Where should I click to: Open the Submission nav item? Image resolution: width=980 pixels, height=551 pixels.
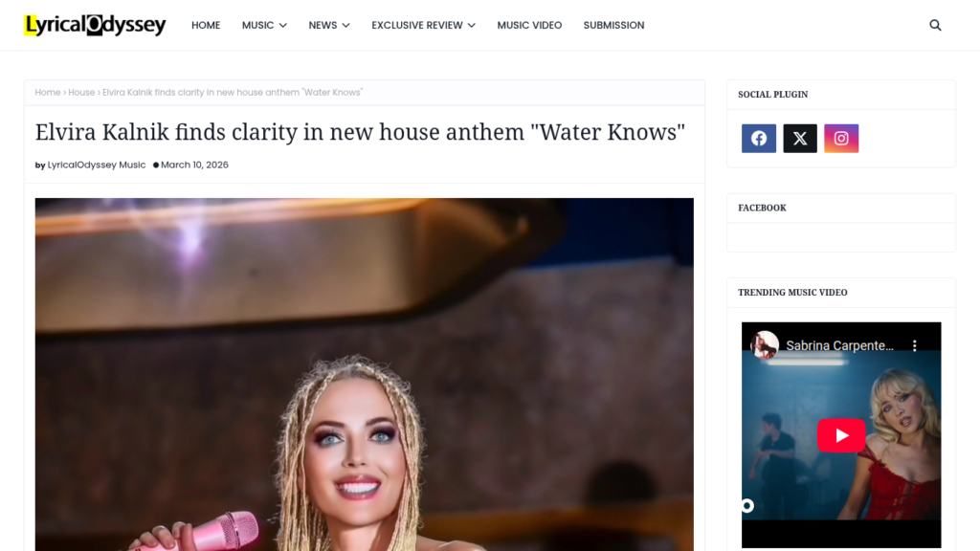coord(613,25)
